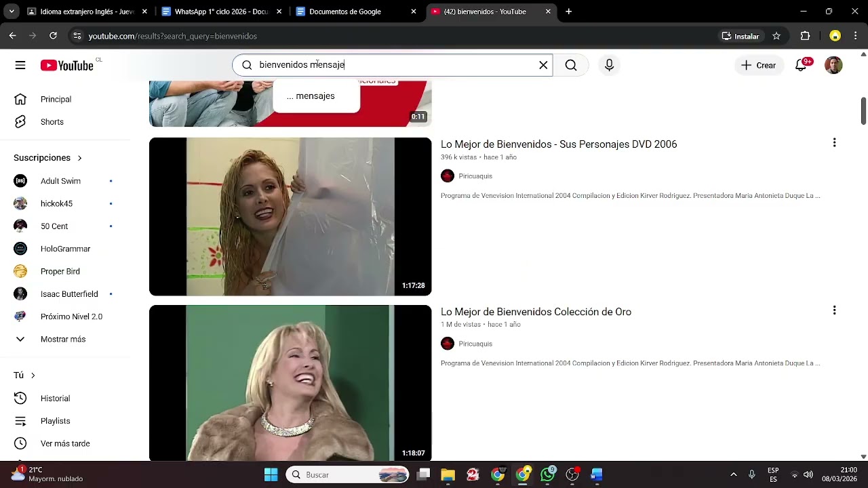Screen dimensions: 868x488
Task: Open clock showing 21:00
Action: 840,474
